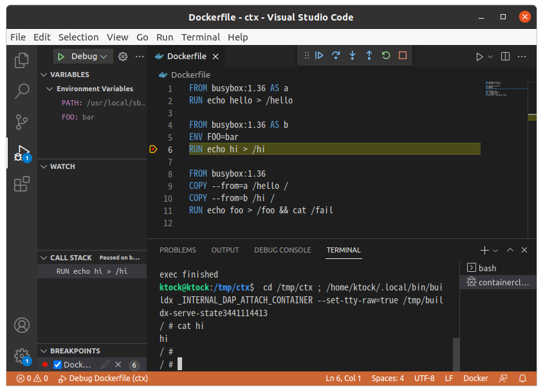Image resolution: width=543 pixels, height=392 pixels.
Task: Restart the debug session
Action: coord(386,56)
